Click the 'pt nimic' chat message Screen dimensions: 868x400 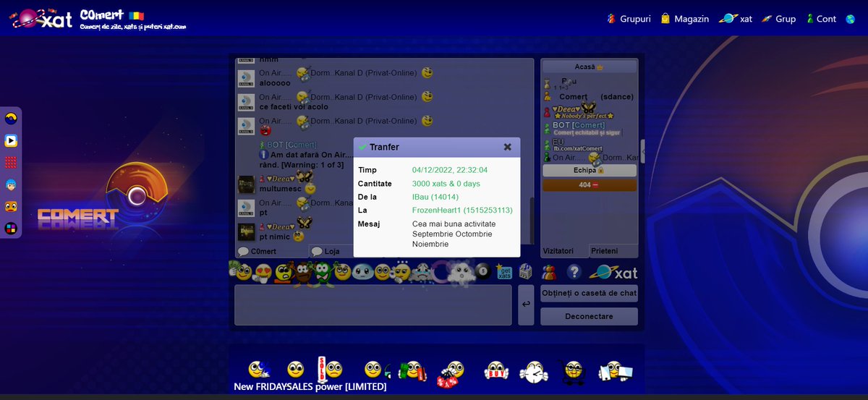pyautogui.click(x=276, y=237)
